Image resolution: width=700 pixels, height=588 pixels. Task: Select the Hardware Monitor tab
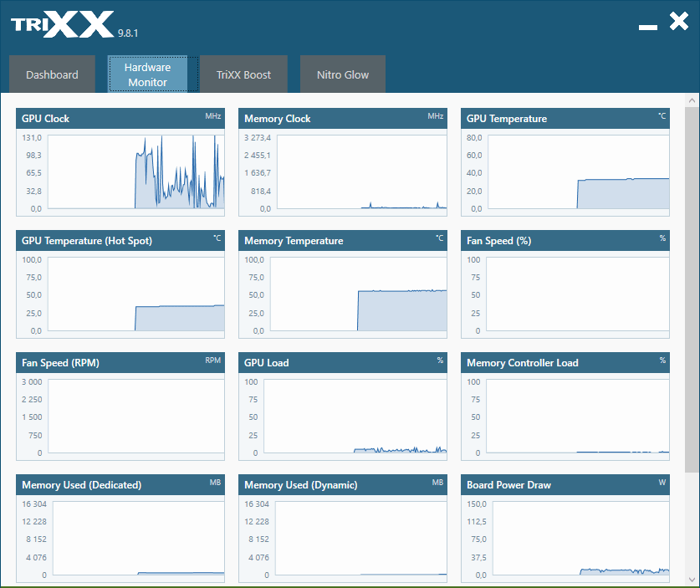(x=147, y=74)
